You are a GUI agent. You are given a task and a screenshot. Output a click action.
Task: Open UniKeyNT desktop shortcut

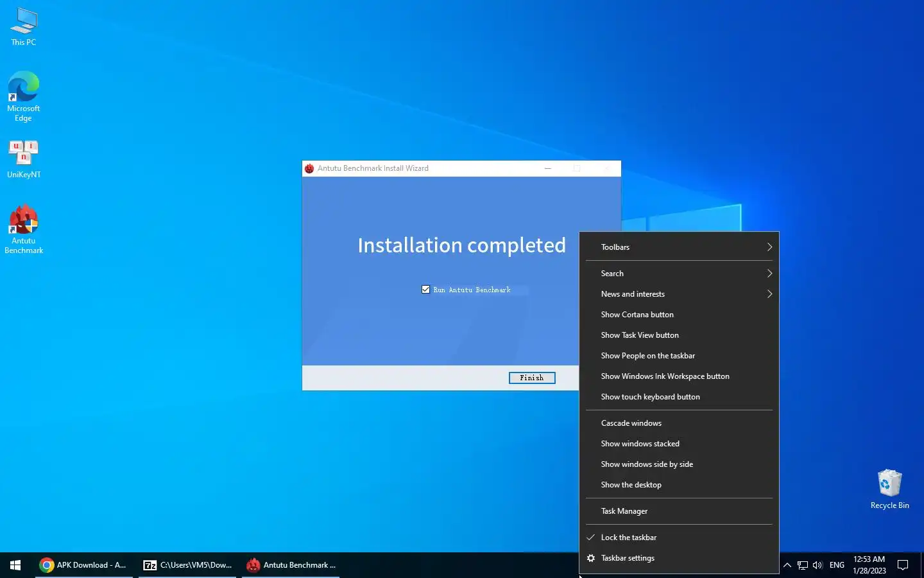(24, 159)
